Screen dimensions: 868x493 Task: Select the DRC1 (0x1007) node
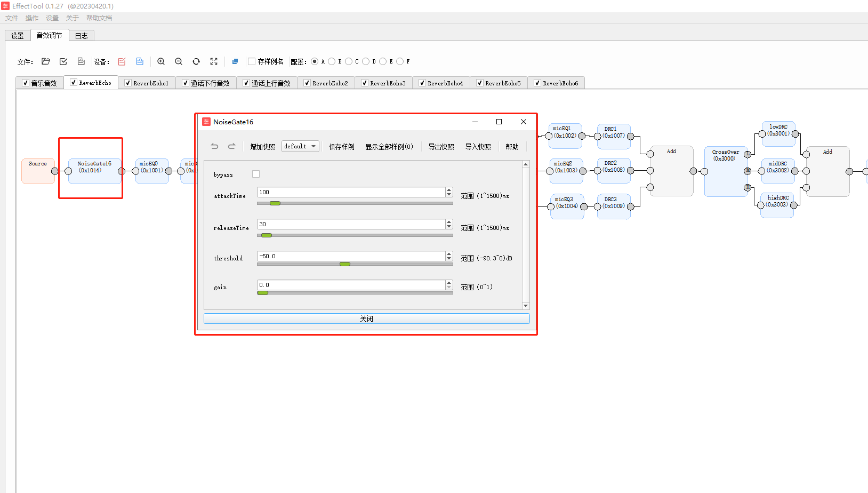pos(614,137)
